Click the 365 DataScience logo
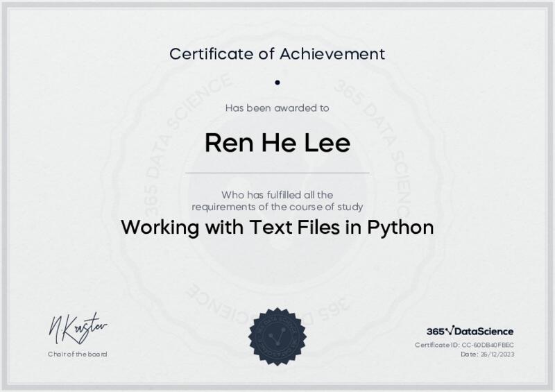Image resolution: width=555 pixels, height=392 pixels. pos(470,332)
